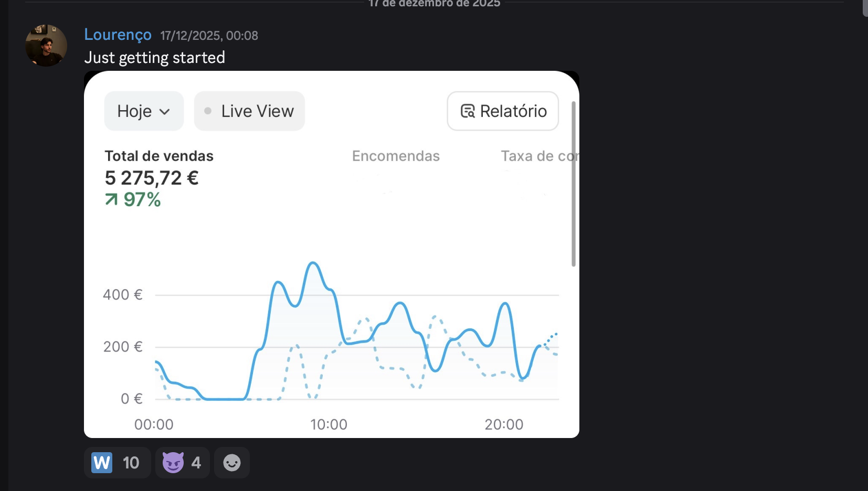868x491 pixels.
Task: Open the 17 de dezembro de 2025 date divider
Action: (x=435, y=4)
